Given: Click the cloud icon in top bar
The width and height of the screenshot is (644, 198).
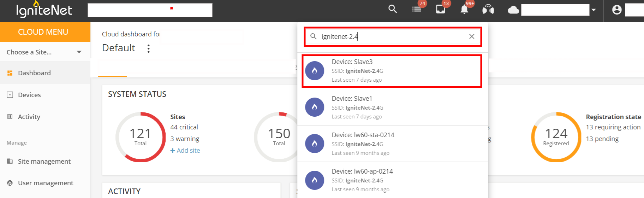Looking at the screenshot, I should click(x=513, y=10).
